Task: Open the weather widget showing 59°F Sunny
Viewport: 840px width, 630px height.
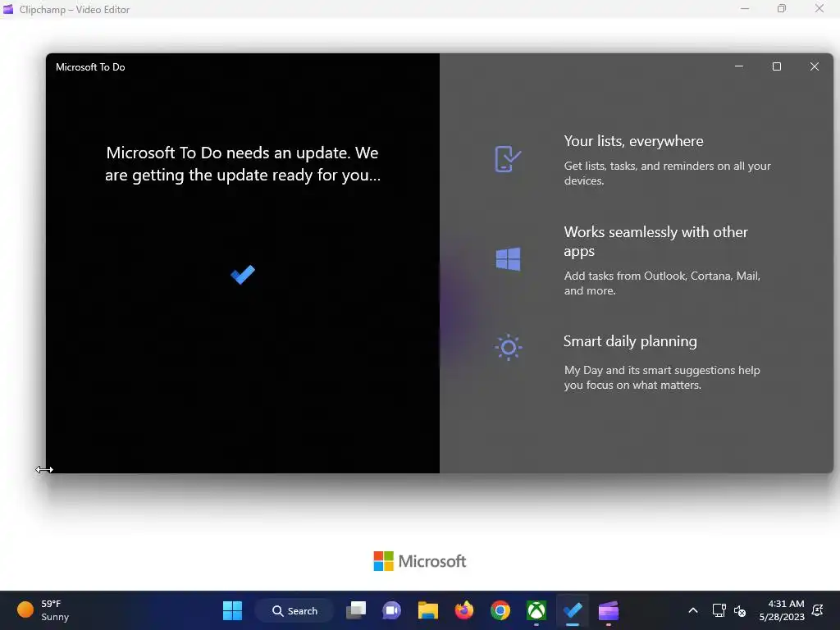Action: point(43,610)
